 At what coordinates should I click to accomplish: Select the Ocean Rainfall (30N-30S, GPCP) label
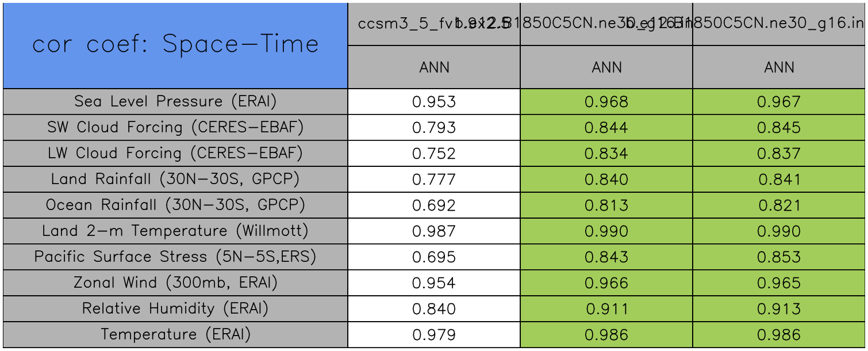175,205
